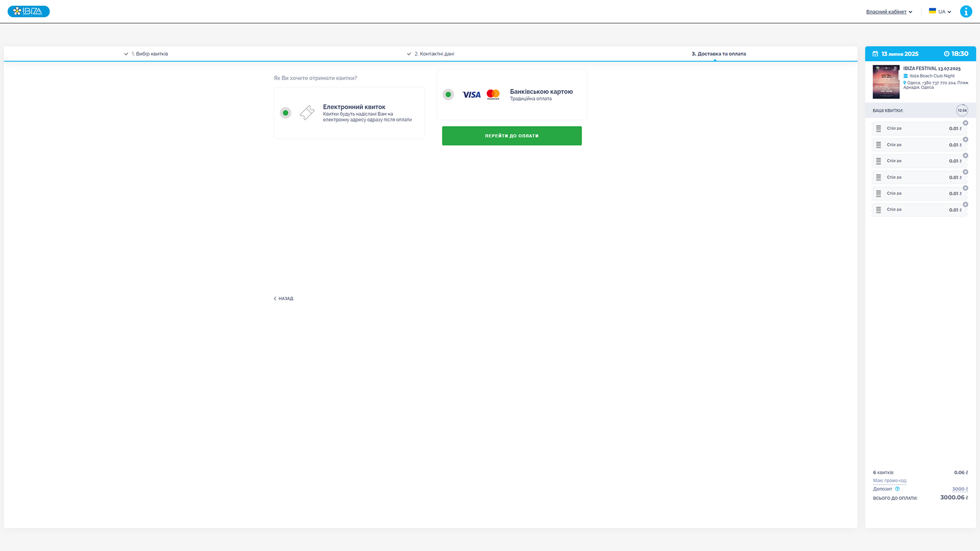Click the 12:04 countdown timer circle

point(962,110)
